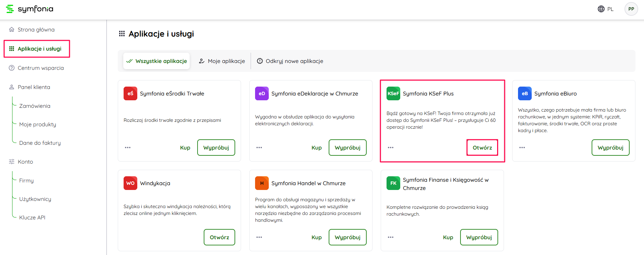This screenshot has width=644, height=255.
Task: Click the purple eD eDeklaracje app icon
Action: tap(262, 93)
